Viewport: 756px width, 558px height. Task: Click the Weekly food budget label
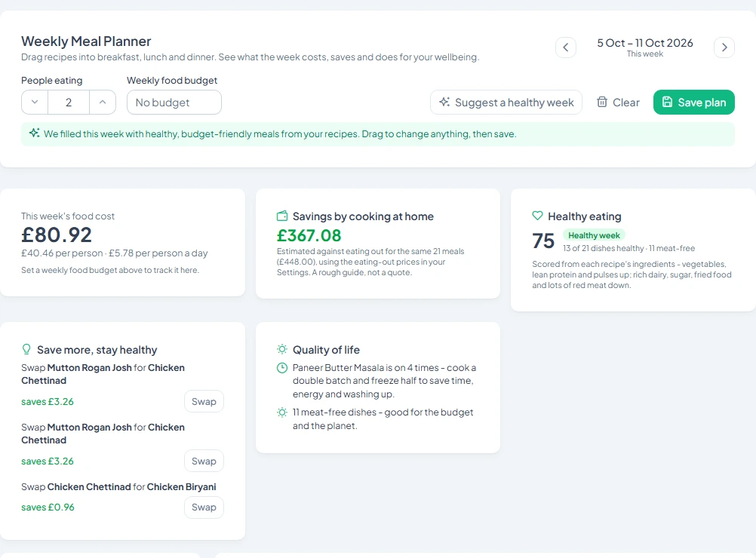[x=172, y=81]
